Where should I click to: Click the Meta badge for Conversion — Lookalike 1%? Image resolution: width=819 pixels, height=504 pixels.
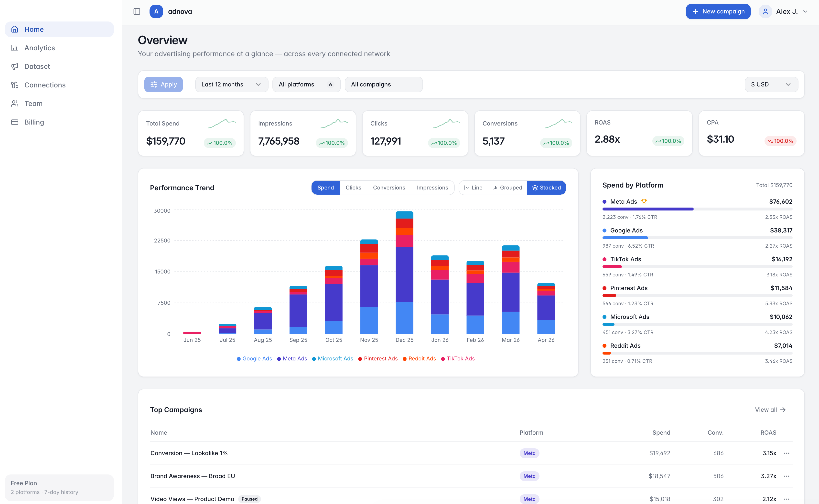coord(529,453)
